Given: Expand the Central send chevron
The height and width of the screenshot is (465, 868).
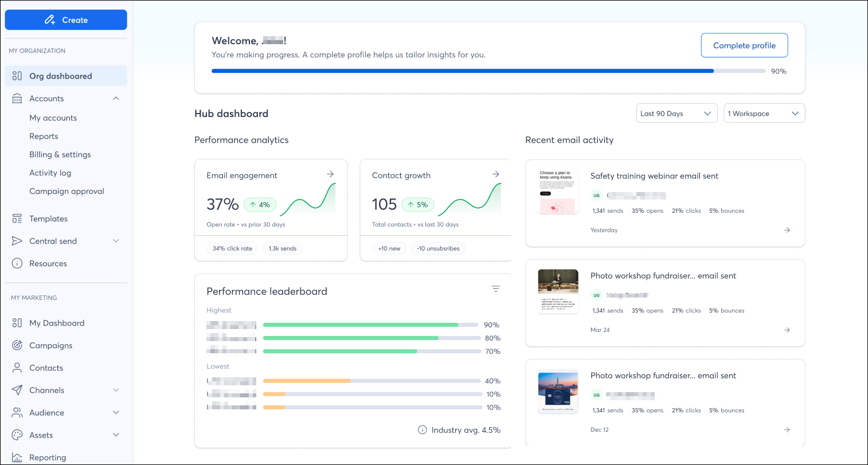Looking at the screenshot, I should coord(116,241).
